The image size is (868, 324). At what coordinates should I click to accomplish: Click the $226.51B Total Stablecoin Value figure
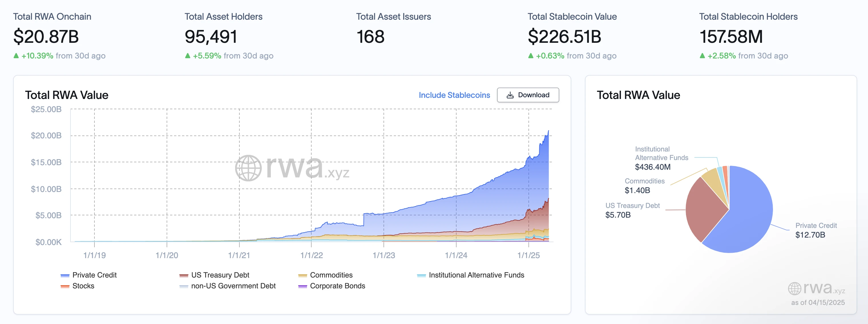[564, 37]
